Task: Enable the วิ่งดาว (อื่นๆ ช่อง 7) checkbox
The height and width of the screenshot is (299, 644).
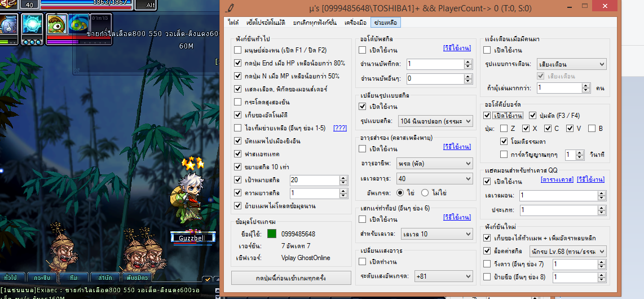Action: (x=487, y=263)
